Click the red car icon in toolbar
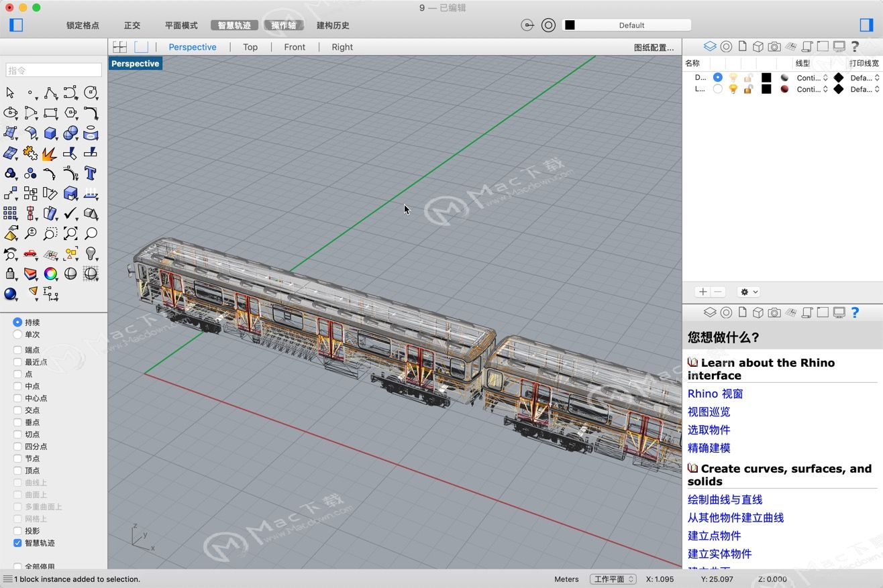The width and height of the screenshot is (883, 588). pos(30,253)
